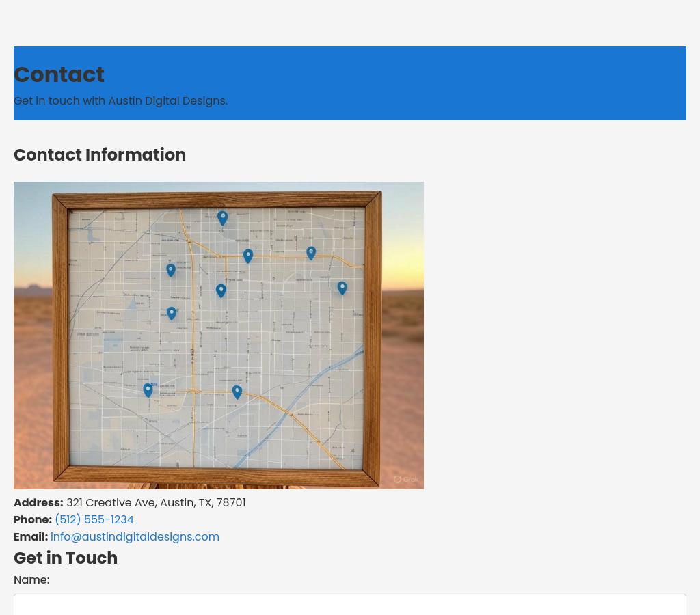Click the Grok watermark on the map image

[406, 480]
